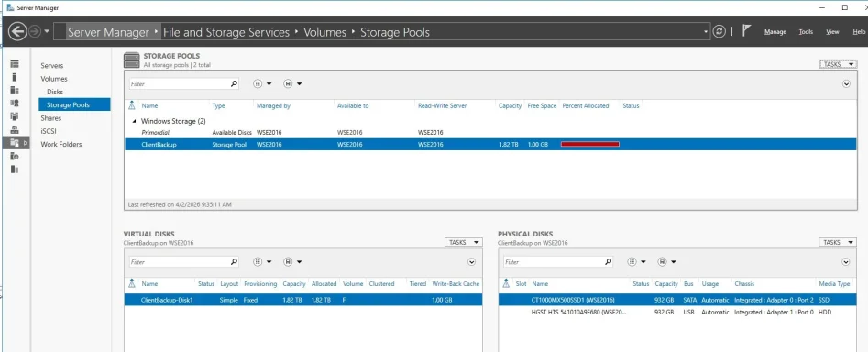Open navigation history dropdown beside forward arrow
This screenshot has height=352, width=868.
[47, 31]
